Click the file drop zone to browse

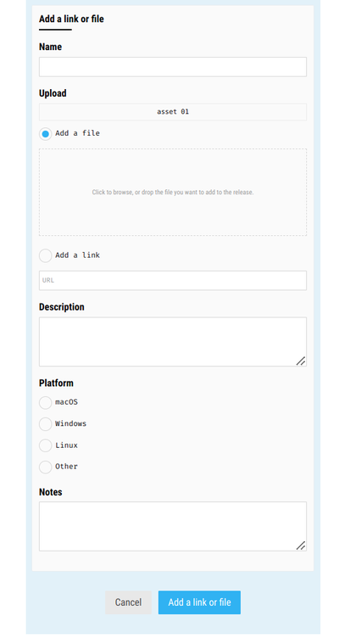[x=172, y=193]
